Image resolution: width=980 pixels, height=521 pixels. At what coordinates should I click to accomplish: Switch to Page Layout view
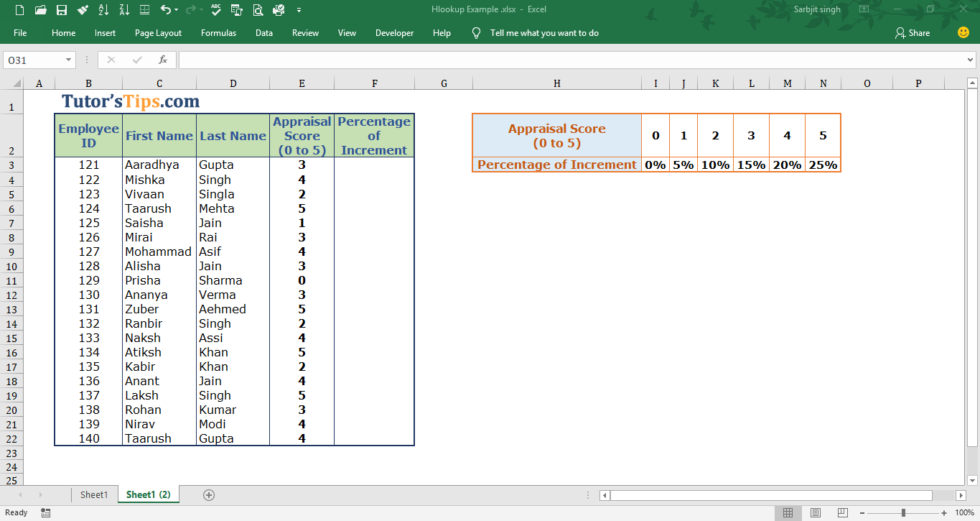815,512
